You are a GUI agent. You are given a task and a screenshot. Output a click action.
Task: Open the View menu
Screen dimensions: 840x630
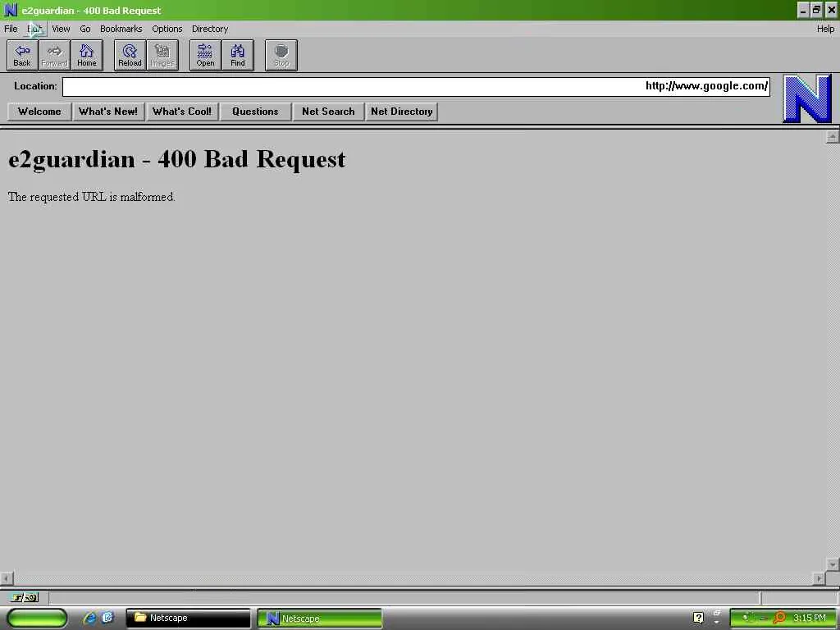[x=61, y=29]
